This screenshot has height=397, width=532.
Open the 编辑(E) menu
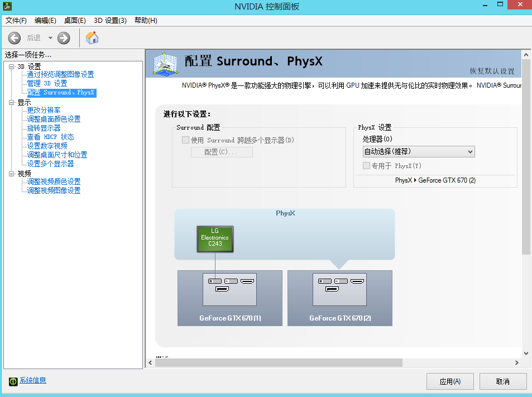click(x=45, y=20)
